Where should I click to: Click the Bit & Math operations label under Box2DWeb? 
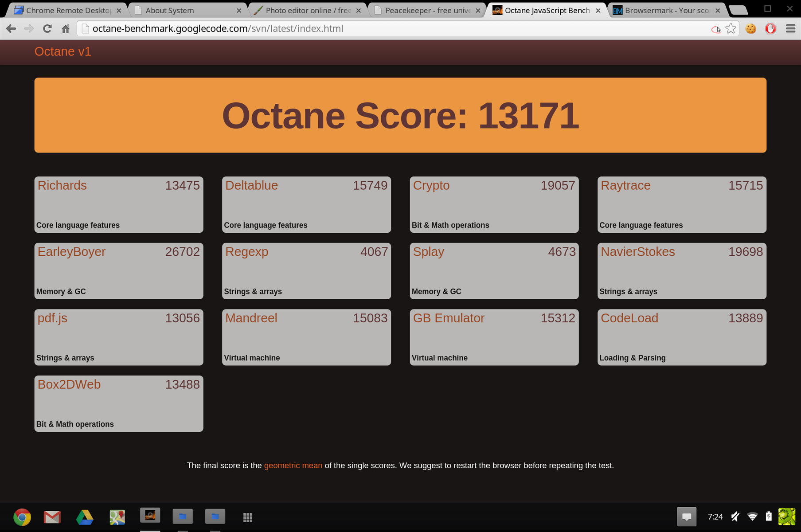[75, 424]
